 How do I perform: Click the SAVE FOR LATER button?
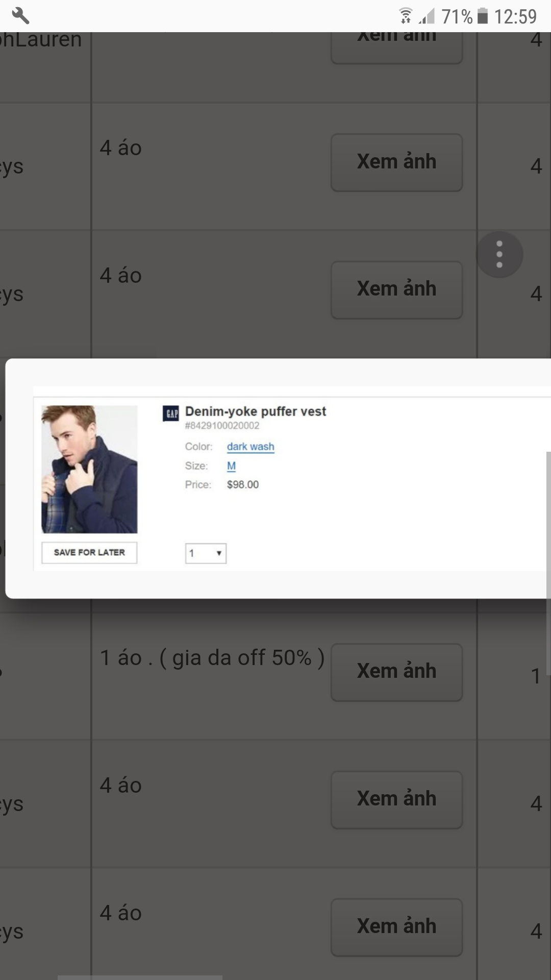click(89, 552)
